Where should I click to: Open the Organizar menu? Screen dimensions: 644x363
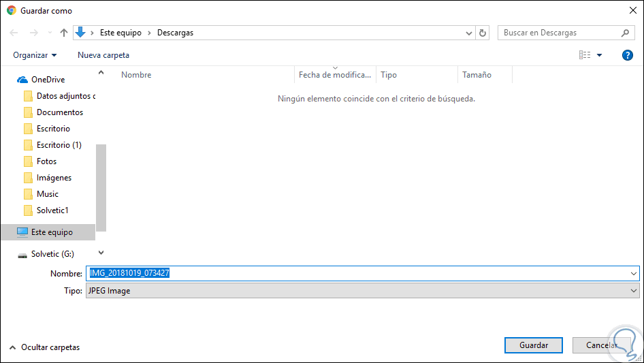[35, 55]
